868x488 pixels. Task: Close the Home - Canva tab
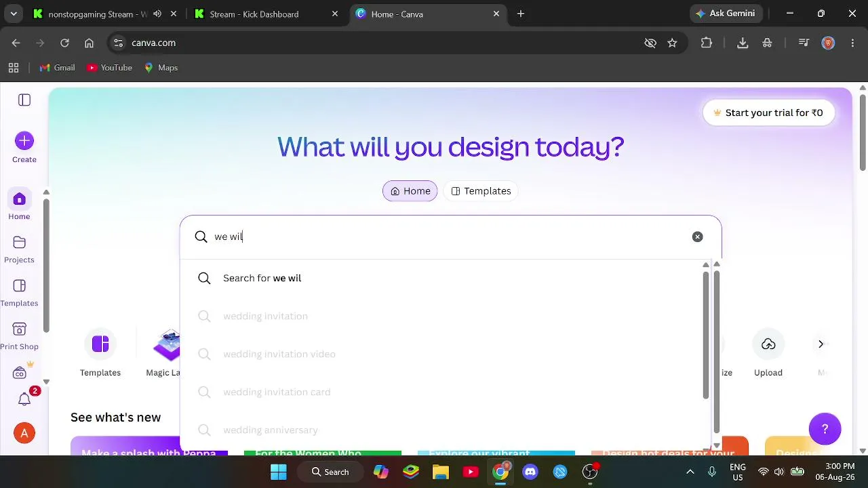[496, 14]
